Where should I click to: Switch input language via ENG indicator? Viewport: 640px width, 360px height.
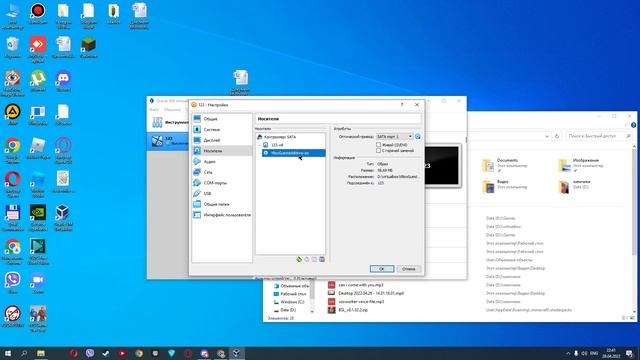[x=594, y=353]
